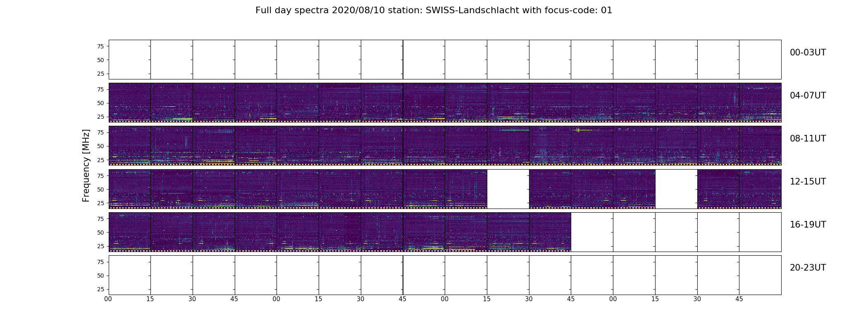
Task: Click the "04-07UT" row label
Action: [808, 96]
